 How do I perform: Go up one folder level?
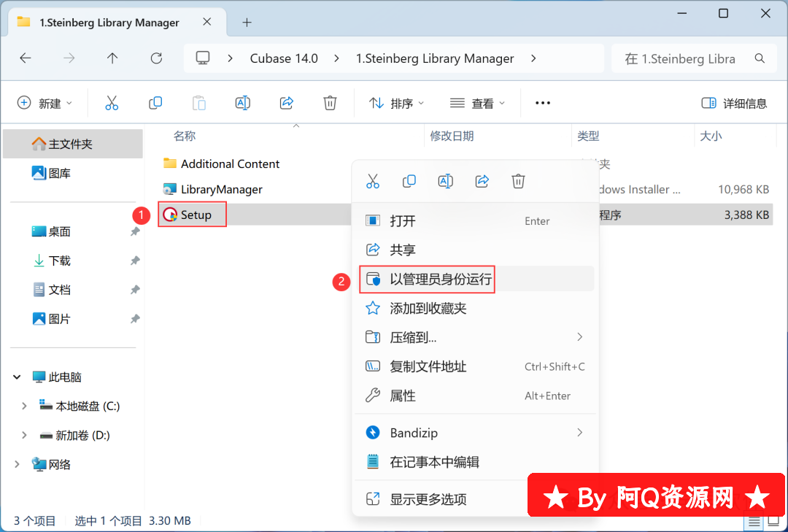click(112, 58)
